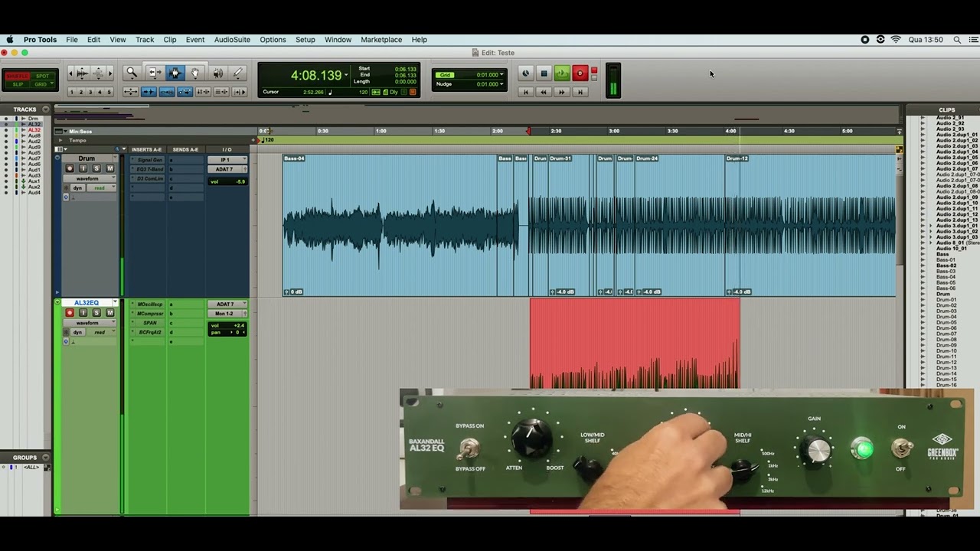Solo the Drum track
The image size is (980, 551).
tap(96, 168)
